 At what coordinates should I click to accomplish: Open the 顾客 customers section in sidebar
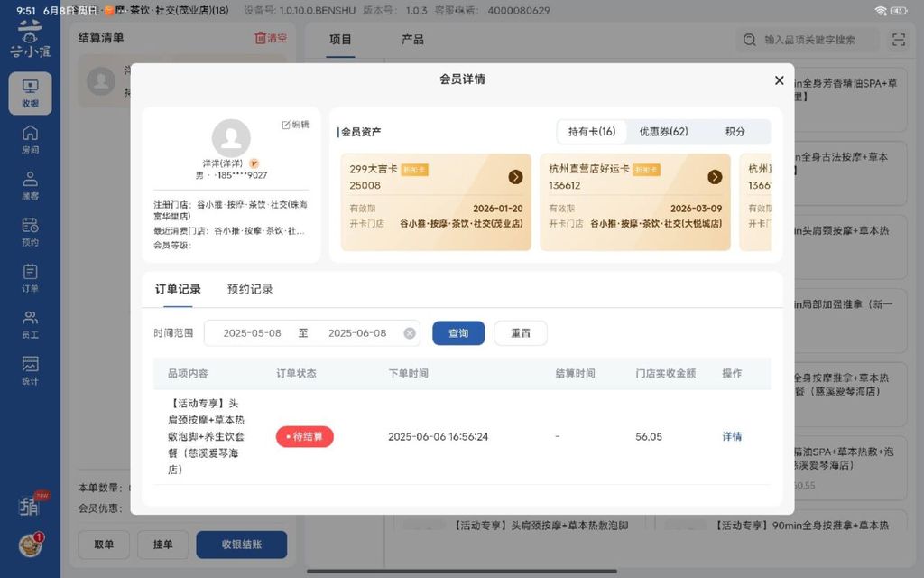[x=30, y=186]
